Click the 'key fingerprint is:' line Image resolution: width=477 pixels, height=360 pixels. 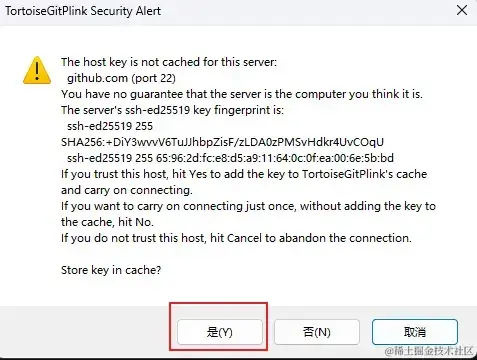pyautogui.click(x=172, y=110)
